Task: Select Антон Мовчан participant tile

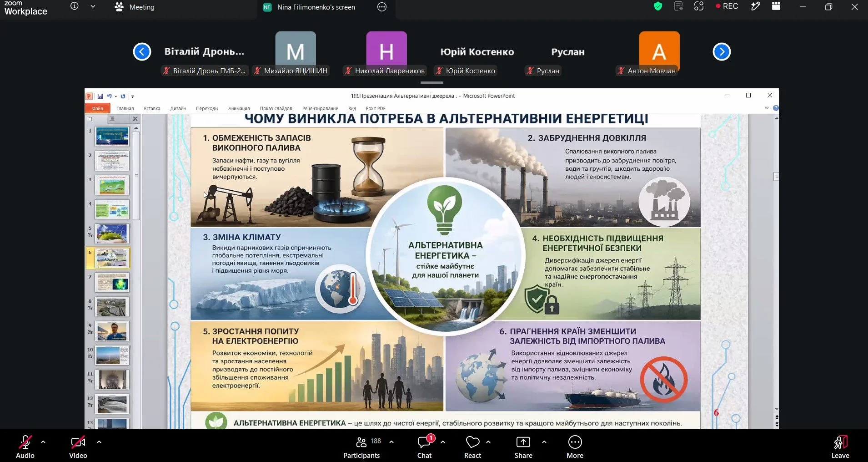Action: 659,53
